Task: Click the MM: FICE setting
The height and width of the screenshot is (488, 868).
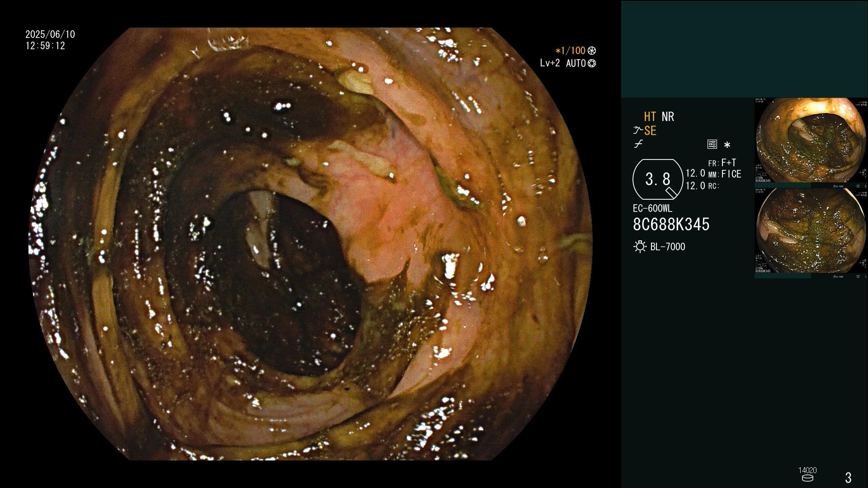Action: [725, 174]
